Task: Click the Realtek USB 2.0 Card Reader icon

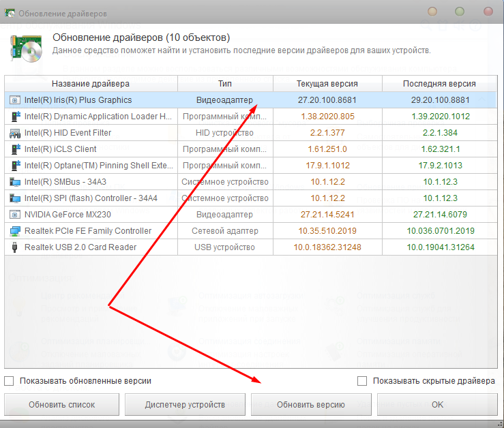Action: pos(14,247)
